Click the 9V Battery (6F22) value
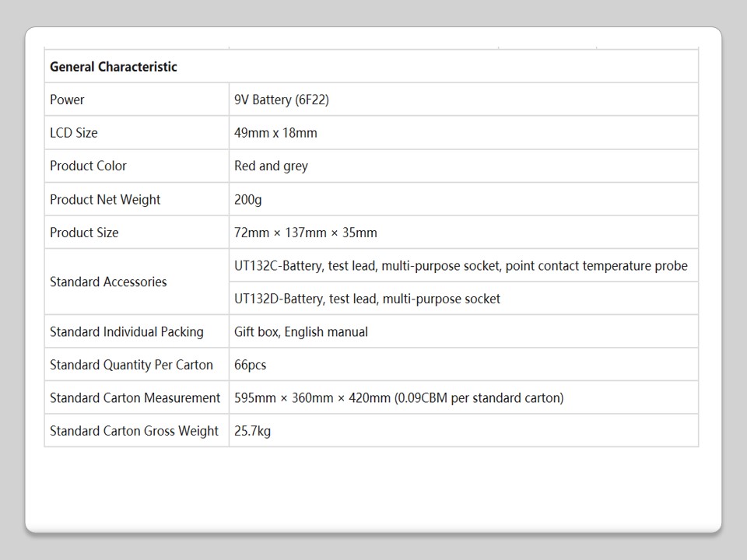This screenshot has width=747, height=560. tap(275, 100)
